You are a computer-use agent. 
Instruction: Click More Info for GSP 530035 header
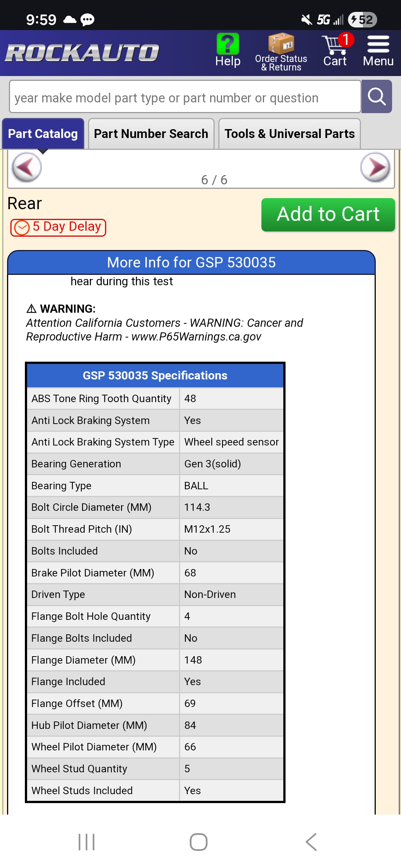click(x=191, y=263)
